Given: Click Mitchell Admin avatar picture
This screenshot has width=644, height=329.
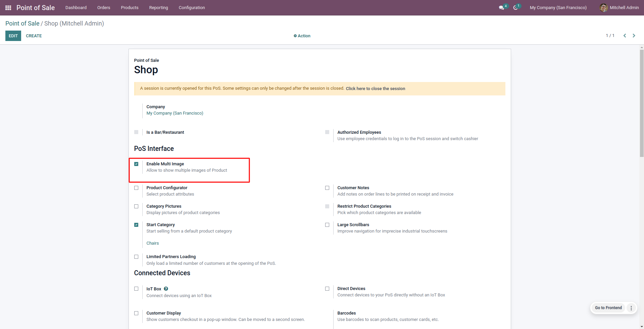Looking at the screenshot, I should 603,8.
